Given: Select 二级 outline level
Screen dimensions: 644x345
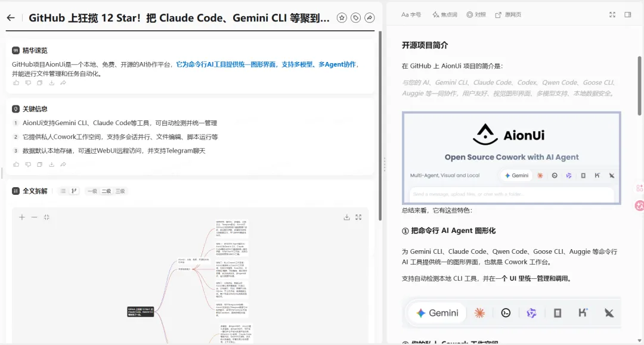Looking at the screenshot, I should [x=106, y=191].
